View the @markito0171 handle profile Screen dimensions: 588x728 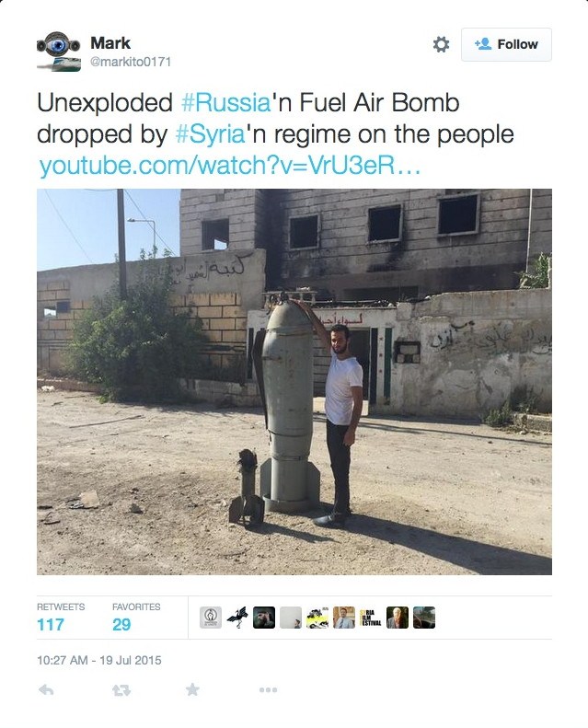(131, 62)
